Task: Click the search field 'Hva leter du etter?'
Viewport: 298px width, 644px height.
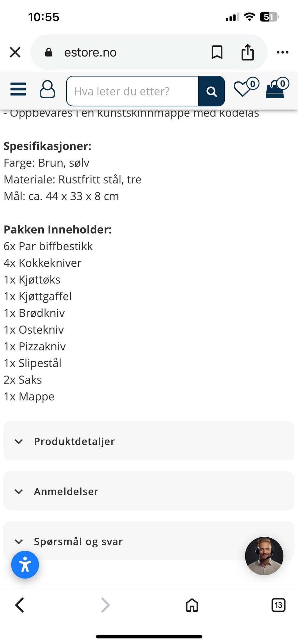Action: click(132, 91)
